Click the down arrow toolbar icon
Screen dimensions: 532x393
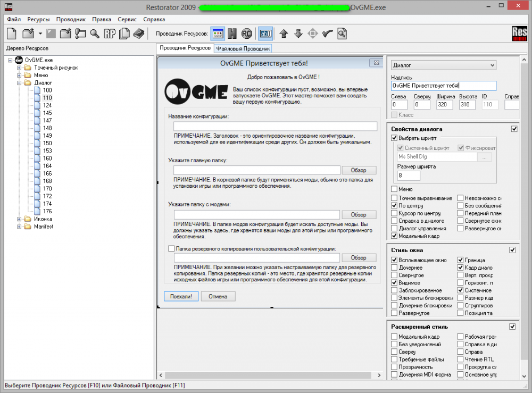click(298, 34)
